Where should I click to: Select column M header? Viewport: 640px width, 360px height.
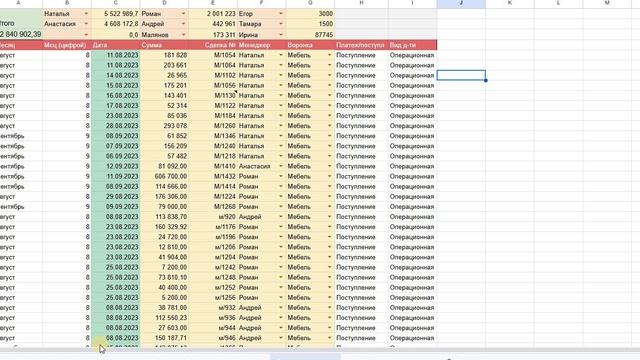click(607, 3)
